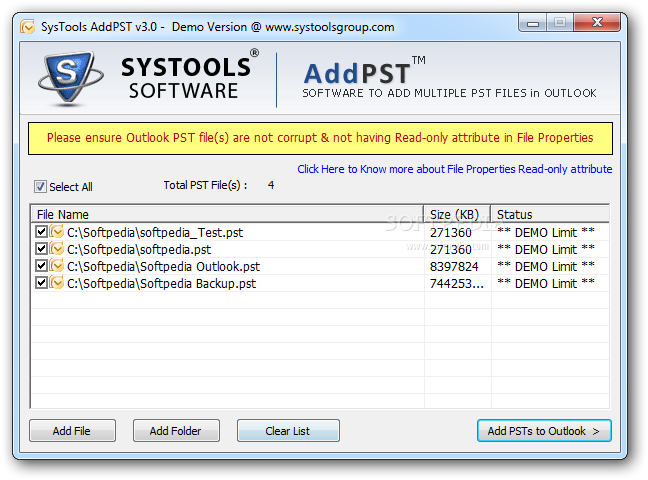Viewport: 648px width, 480px height.
Task: Click Add PSTs to Outlook button
Action: [544, 431]
